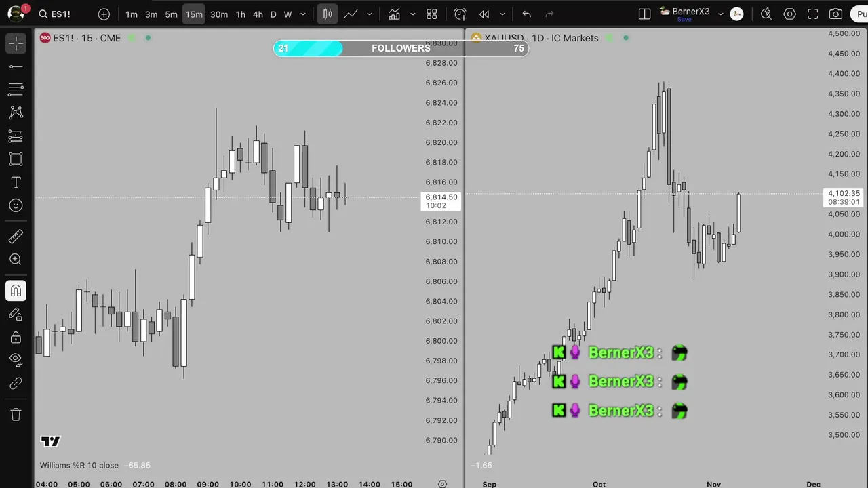Open the quick search tool
868x488 pixels.
[766, 14]
